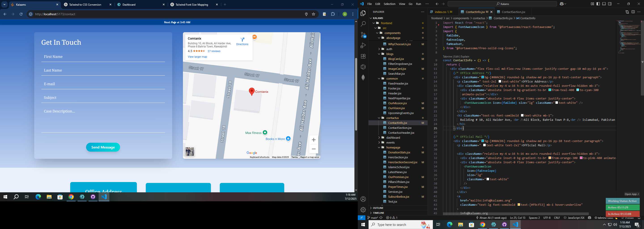
Task: Split the editor to the right
Action: click(633, 12)
